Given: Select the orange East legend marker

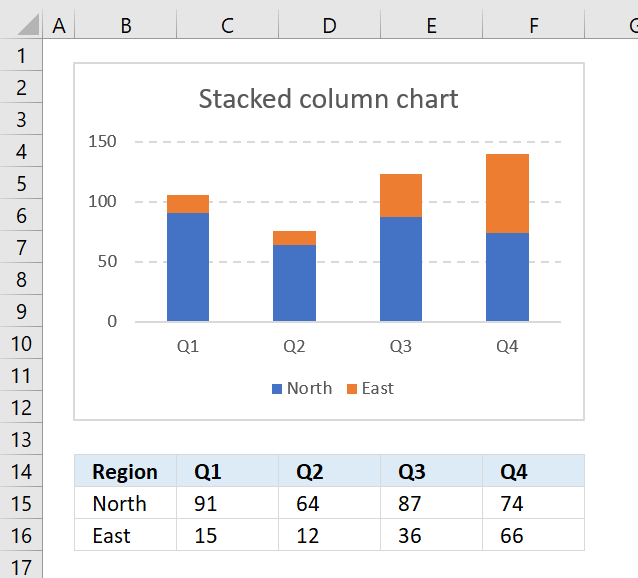Looking at the screenshot, I should pos(352,389).
